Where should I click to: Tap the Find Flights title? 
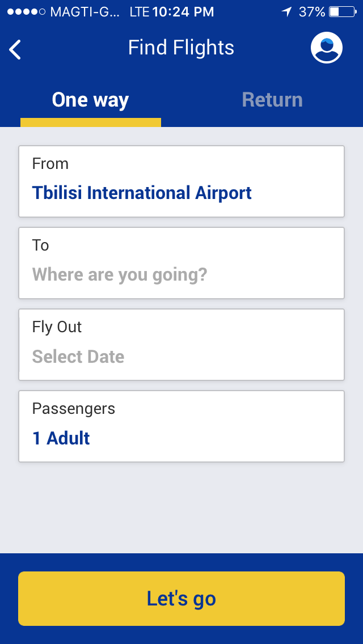[x=181, y=48]
